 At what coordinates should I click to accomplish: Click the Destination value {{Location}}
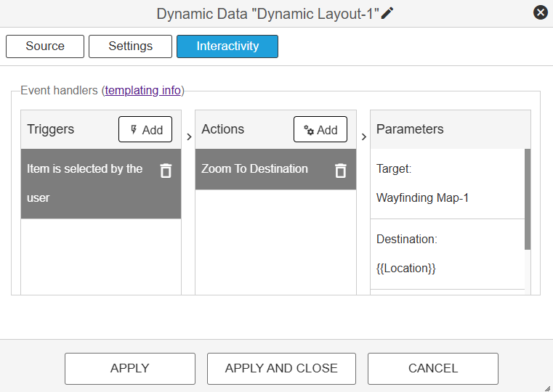pyautogui.click(x=406, y=269)
